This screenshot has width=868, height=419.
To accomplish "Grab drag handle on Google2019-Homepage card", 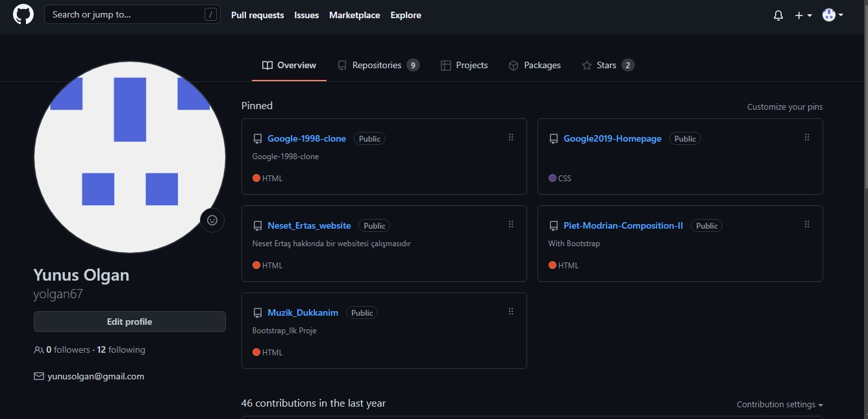I will pyautogui.click(x=807, y=137).
